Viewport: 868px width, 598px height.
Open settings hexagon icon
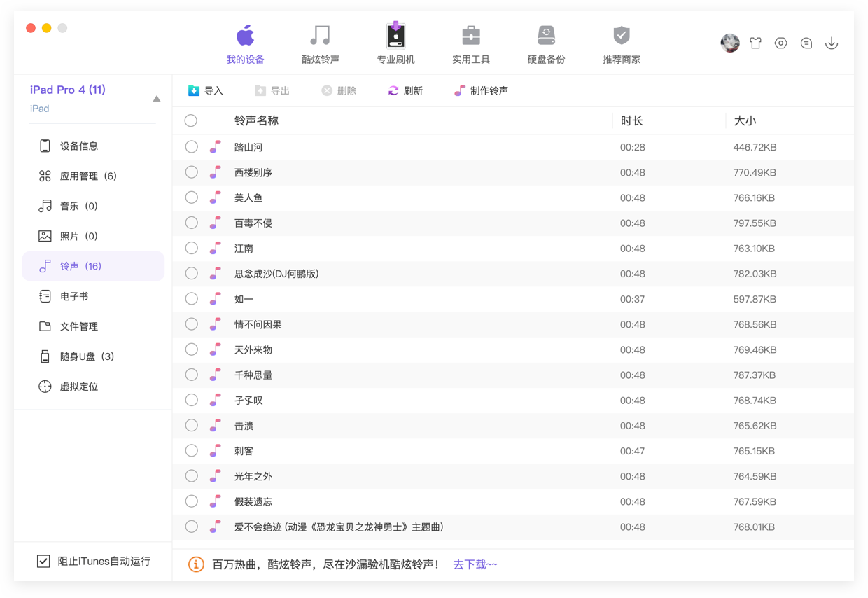pos(780,43)
